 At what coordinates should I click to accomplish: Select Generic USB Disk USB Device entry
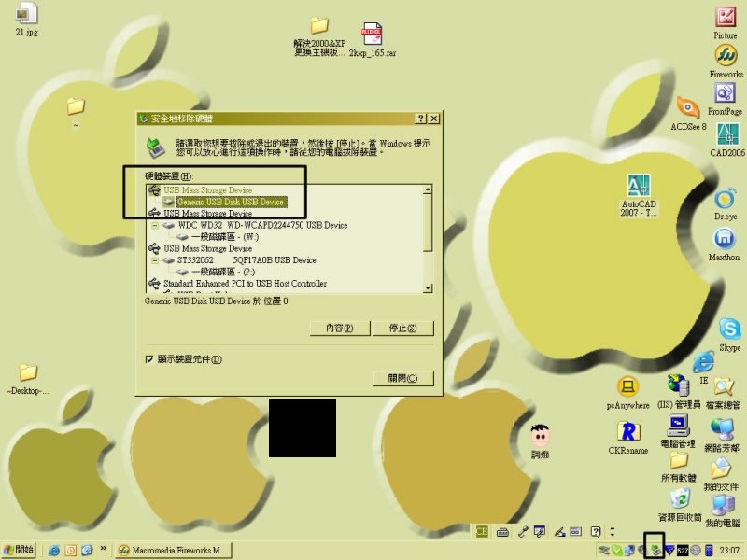(x=231, y=202)
